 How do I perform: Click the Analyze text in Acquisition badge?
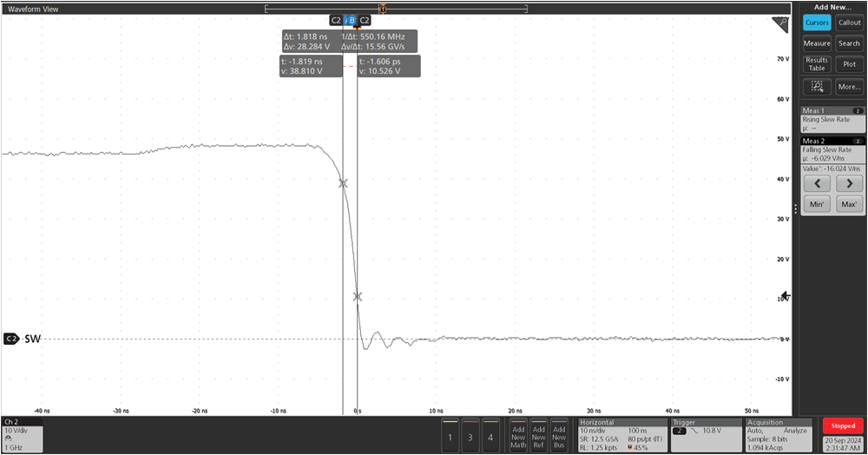[795, 431]
